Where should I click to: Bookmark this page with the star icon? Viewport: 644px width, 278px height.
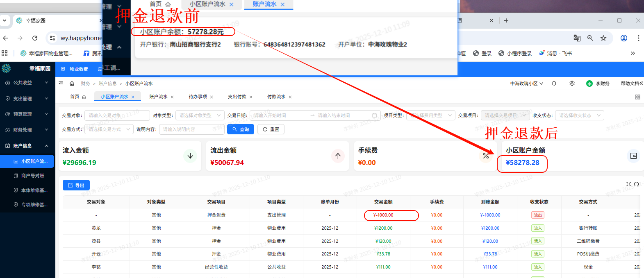click(x=603, y=38)
